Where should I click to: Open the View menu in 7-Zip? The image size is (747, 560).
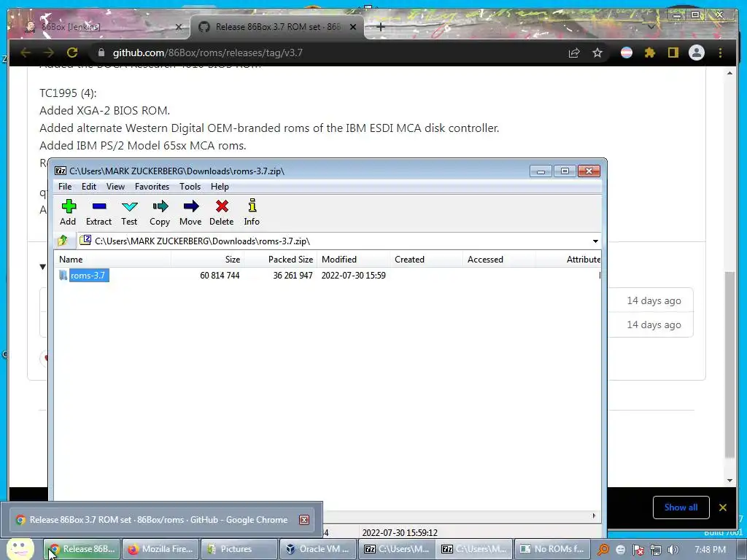pos(115,187)
